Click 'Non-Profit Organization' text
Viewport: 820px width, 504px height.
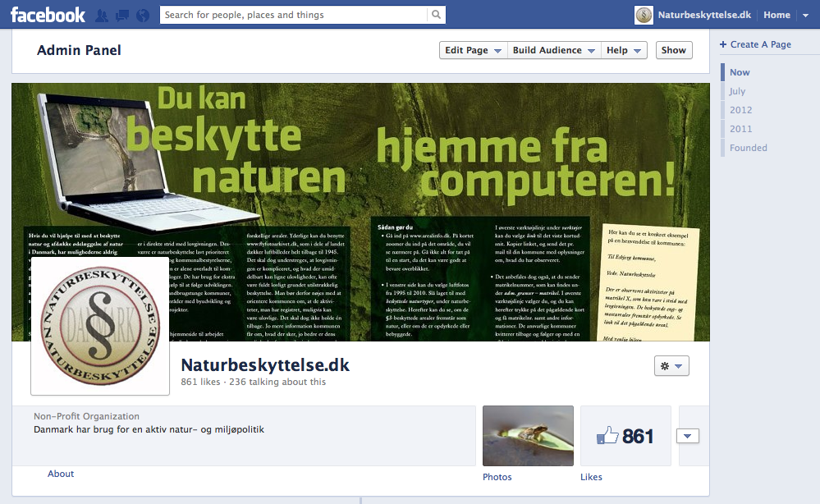(x=86, y=416)
